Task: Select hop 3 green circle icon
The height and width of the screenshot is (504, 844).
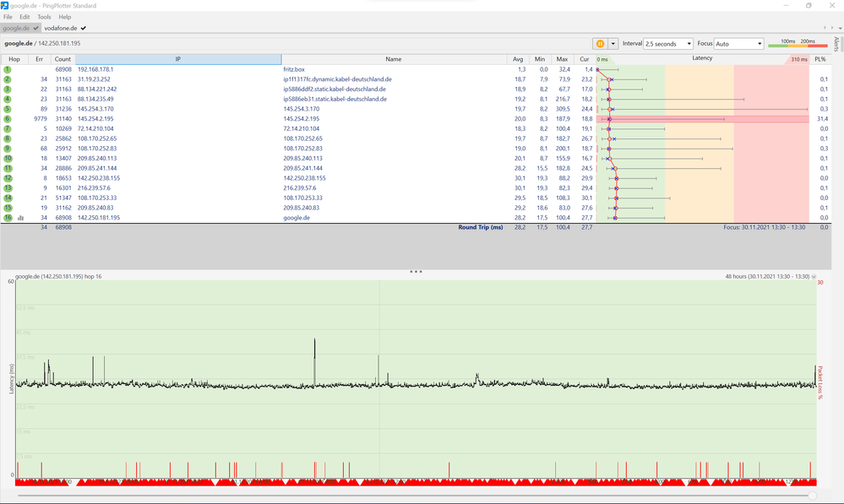Action: 8,89
